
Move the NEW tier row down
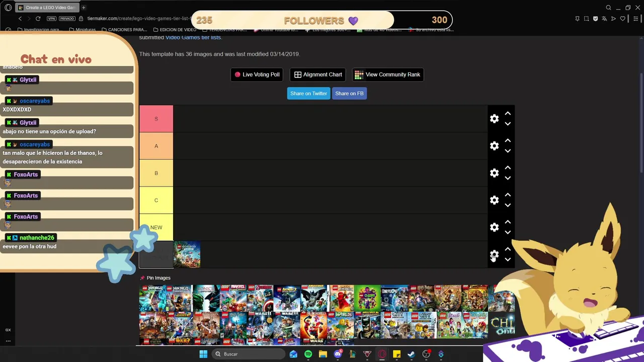tap(508, 232)
